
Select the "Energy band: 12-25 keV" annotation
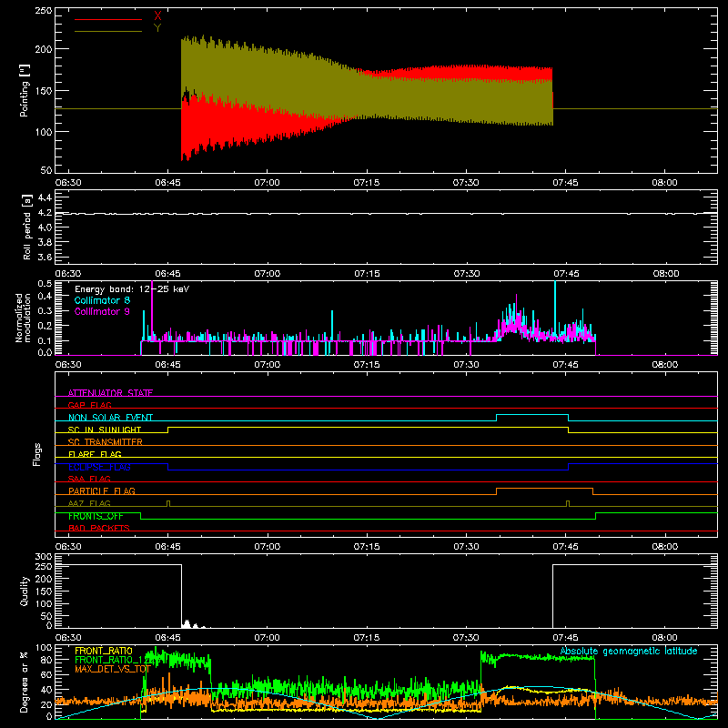click(132, 289)
